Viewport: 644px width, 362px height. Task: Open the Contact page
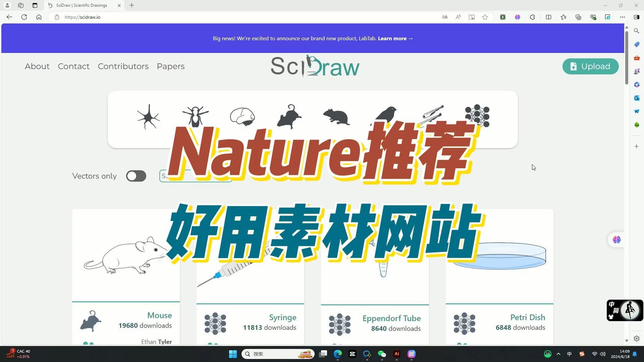74,66
